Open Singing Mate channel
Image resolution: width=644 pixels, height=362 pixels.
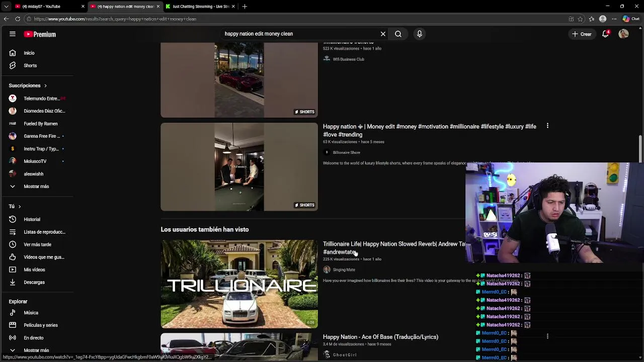tap(344, 270)
